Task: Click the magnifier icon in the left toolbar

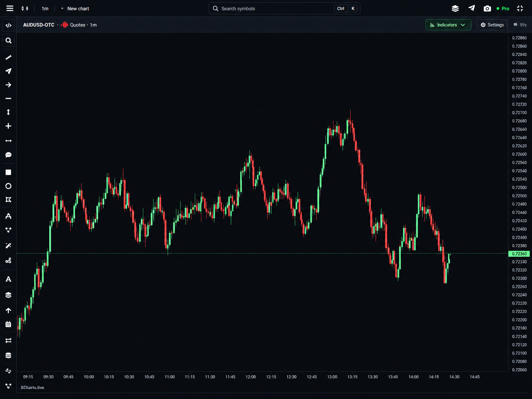Action: tap(8, 40)
